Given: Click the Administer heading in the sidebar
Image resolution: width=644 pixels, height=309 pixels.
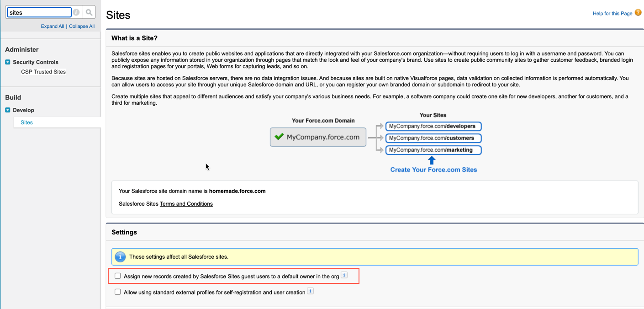Looking at the screenshot, I should pyautogui.click(x=22, y=49).
